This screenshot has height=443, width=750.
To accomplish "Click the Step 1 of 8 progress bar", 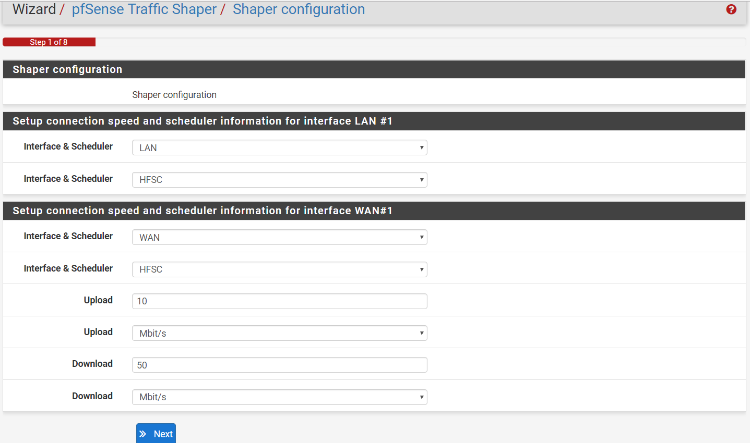I will (49, 42).
